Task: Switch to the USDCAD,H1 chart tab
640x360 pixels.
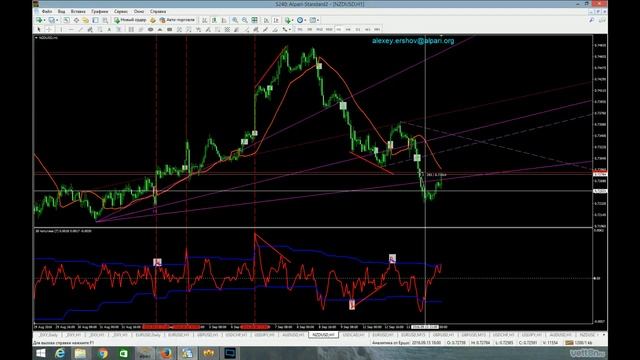Action: [354, 335]
